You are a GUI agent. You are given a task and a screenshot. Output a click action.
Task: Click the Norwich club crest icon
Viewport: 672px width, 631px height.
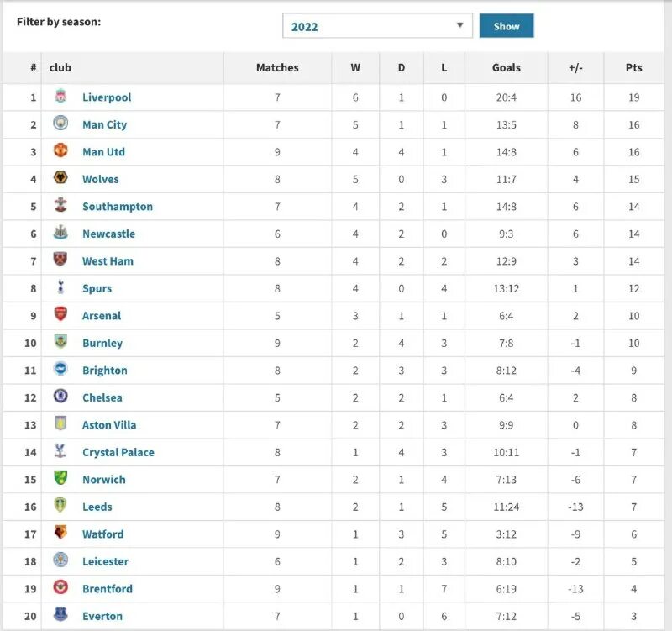[x=60, y=479]
